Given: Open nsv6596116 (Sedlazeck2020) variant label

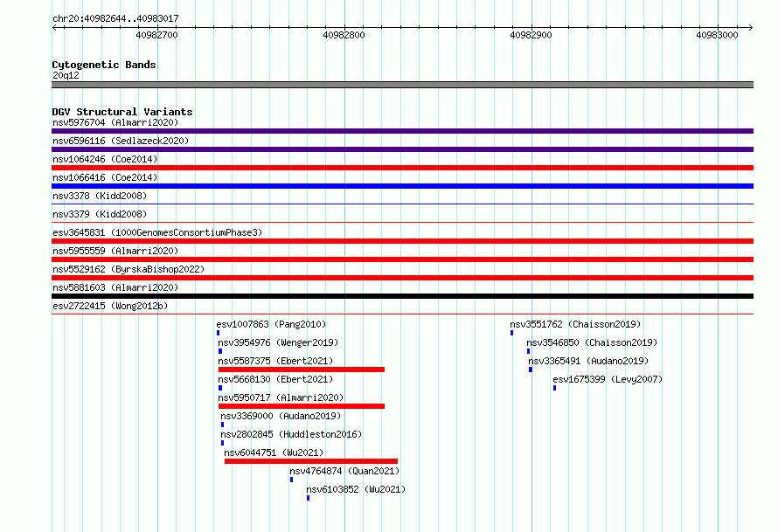Looking at the screenshot, I should point(121,141).
